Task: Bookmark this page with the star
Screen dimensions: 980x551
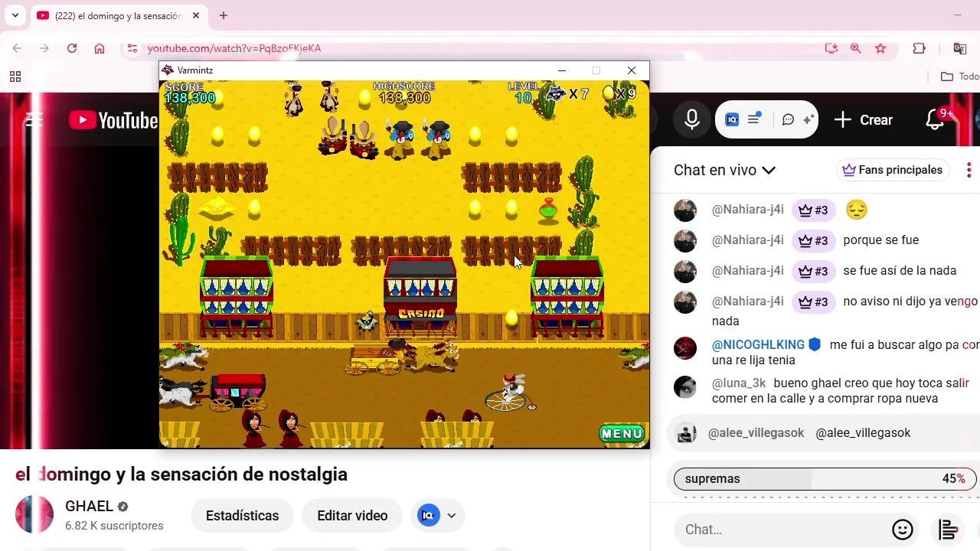Action: pos(880,48)
